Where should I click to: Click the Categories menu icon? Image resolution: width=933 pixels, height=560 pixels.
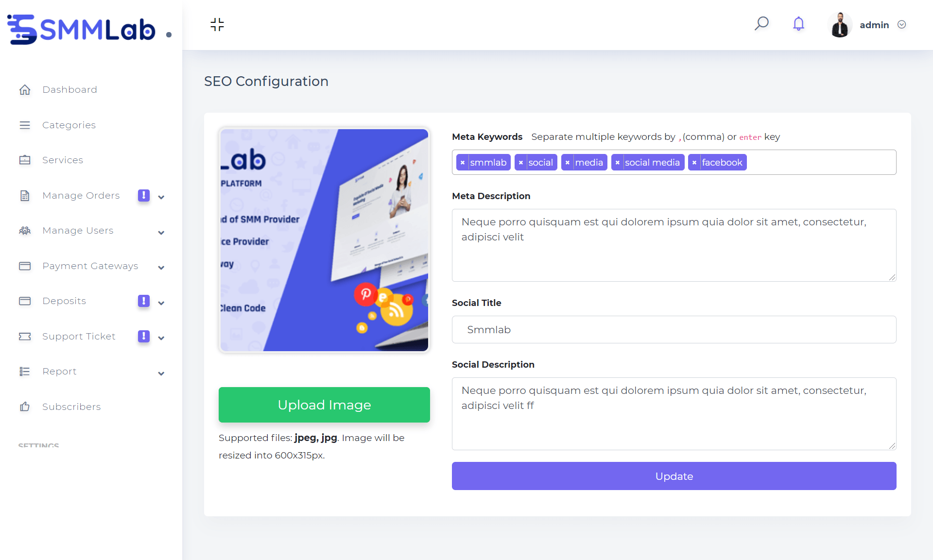(x=25, y=124)
